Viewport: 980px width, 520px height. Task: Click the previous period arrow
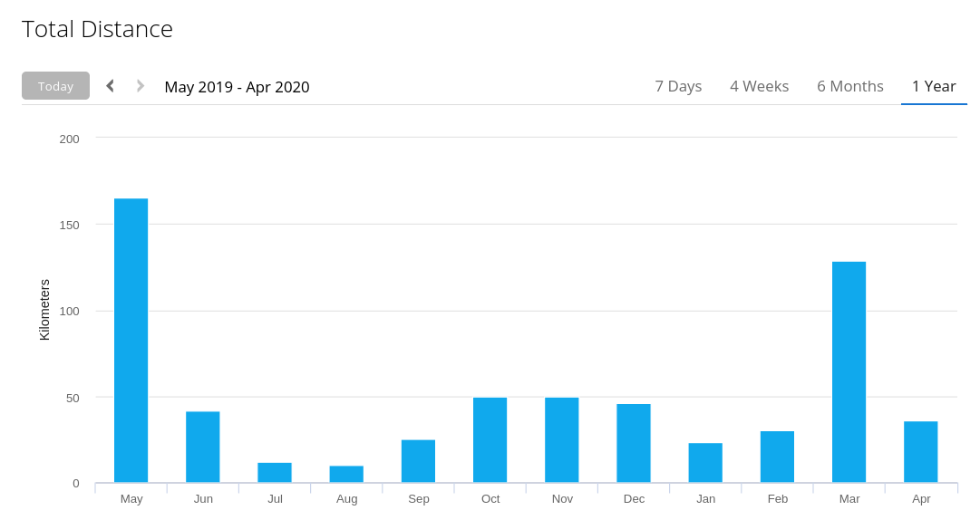coord(111,86)
